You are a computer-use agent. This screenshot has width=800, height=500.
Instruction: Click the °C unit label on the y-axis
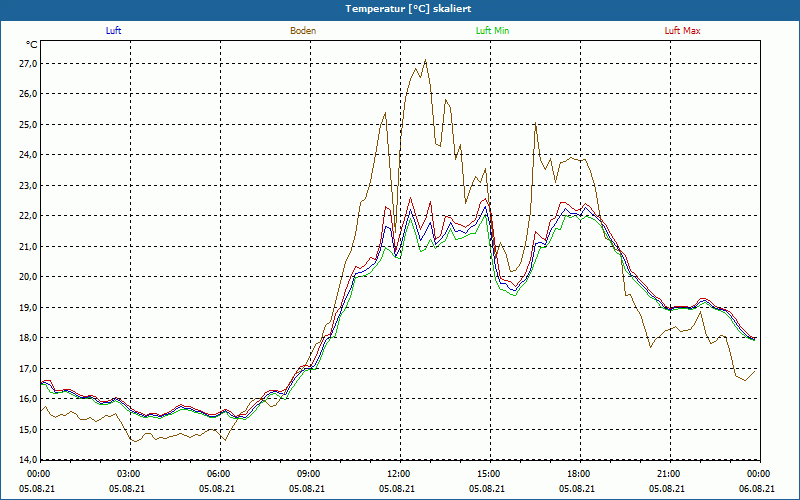(32, 45)
